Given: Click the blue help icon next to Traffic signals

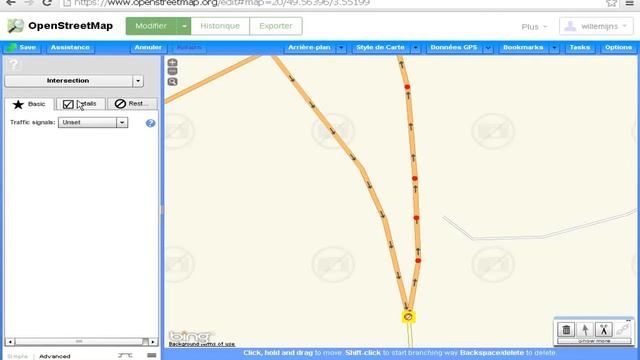Looking at the screenshot, I should [150, 123].
